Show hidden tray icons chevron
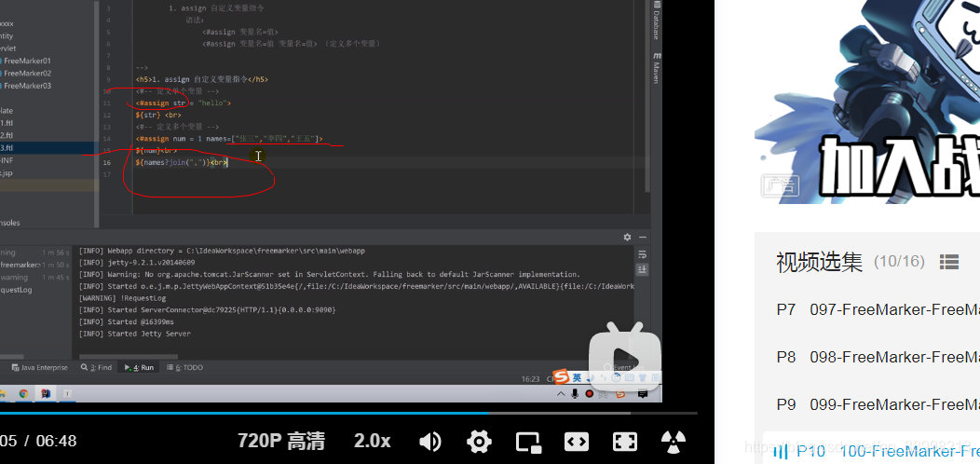Viewport: 980px width, 464px height. (x=561, y=394)
